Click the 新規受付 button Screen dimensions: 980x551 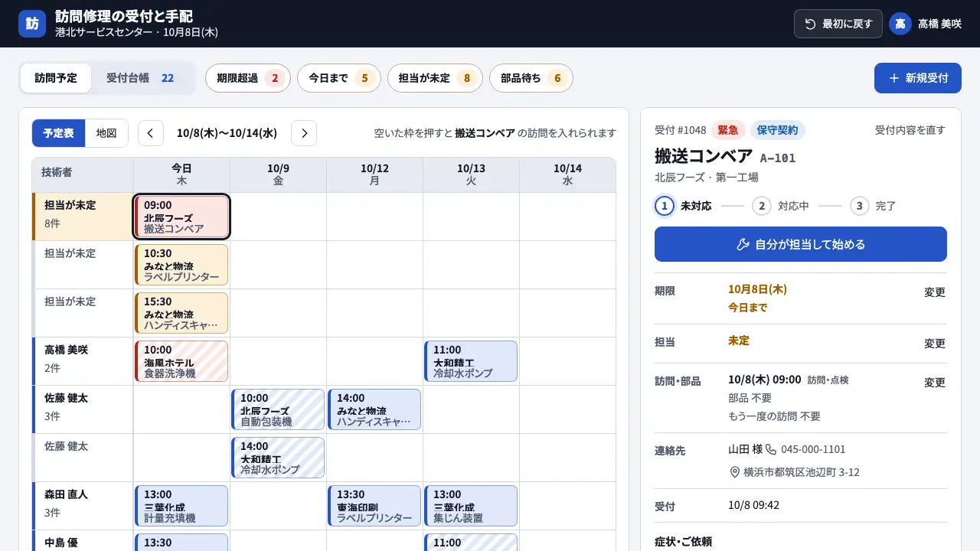point(918,78)
